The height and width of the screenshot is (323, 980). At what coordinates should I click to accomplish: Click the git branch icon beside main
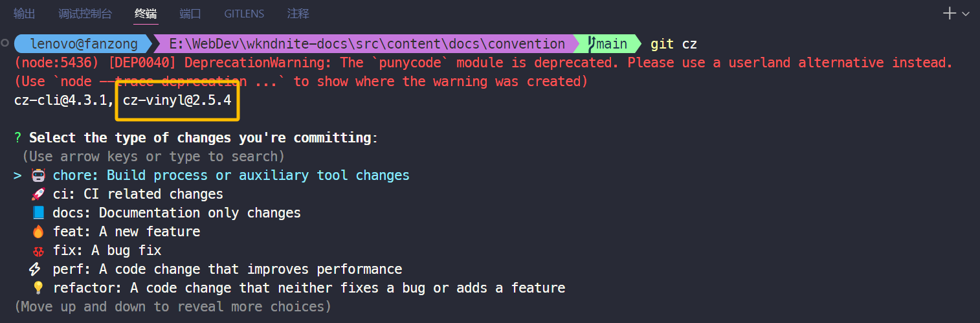[x=591, y=44]
